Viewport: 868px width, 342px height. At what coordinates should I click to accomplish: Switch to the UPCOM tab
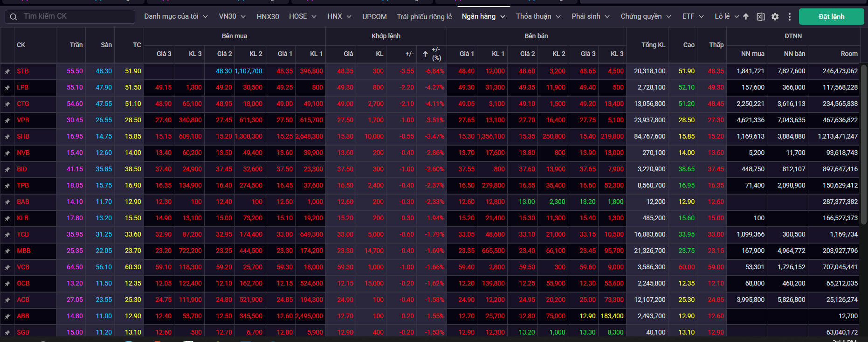(374, 16)
